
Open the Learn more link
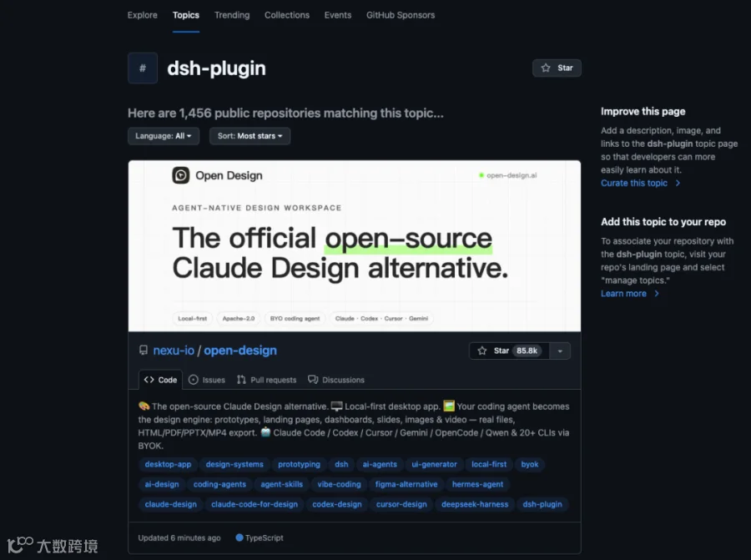tap(623, 294)
